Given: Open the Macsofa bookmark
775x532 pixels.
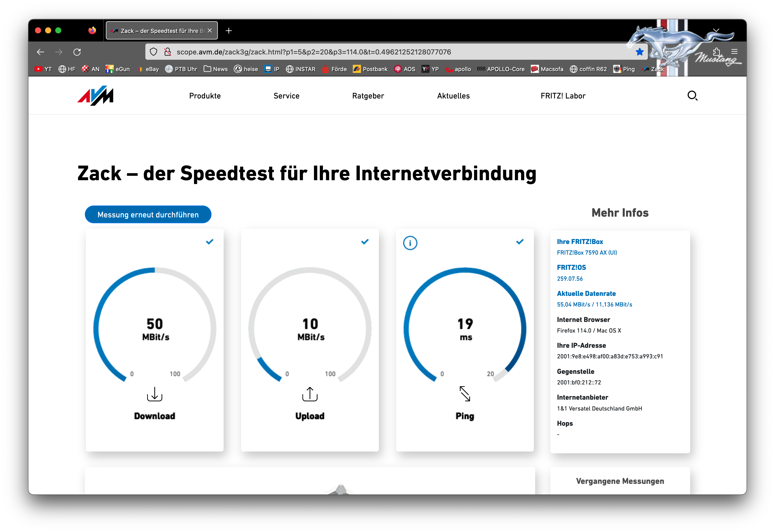Looking at the screenshot, I should 547,69.
